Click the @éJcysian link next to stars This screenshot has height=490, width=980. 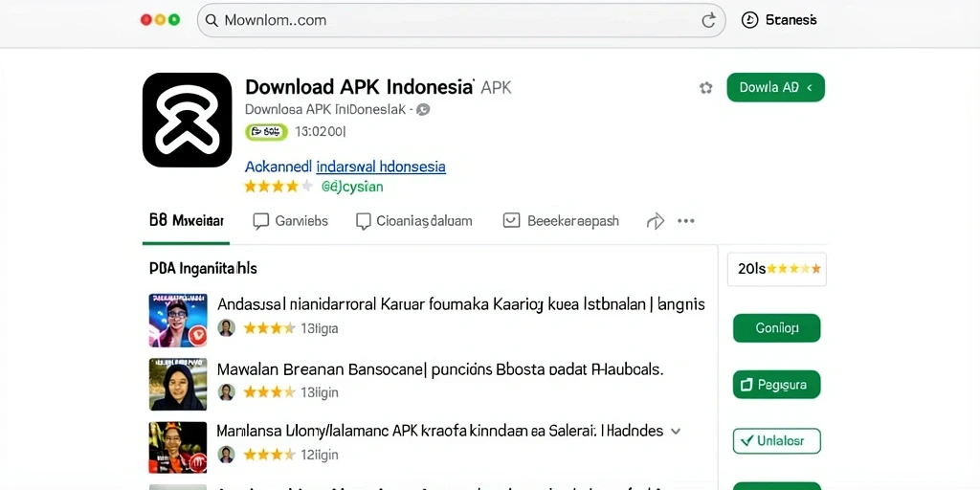coord(352,187)
